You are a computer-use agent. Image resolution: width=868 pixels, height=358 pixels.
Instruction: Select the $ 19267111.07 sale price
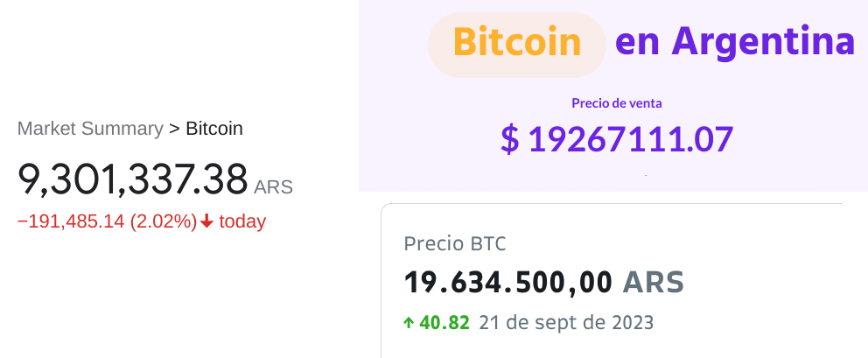point(617,140)
